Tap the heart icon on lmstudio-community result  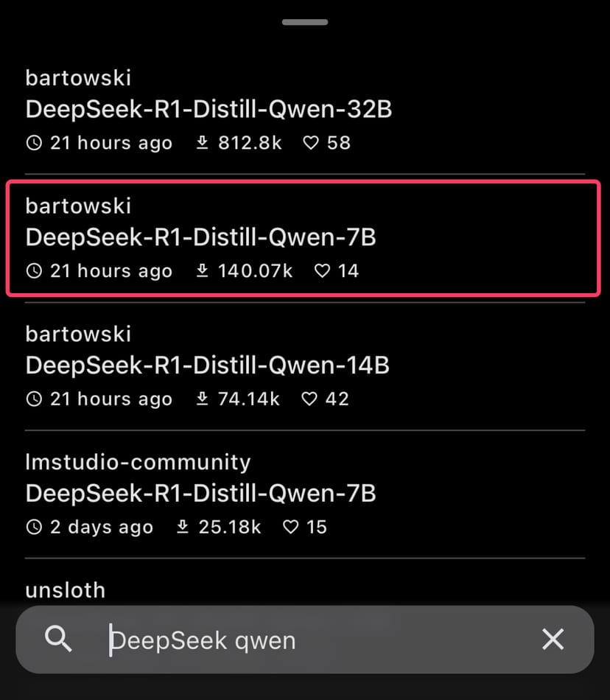point(291,527)
